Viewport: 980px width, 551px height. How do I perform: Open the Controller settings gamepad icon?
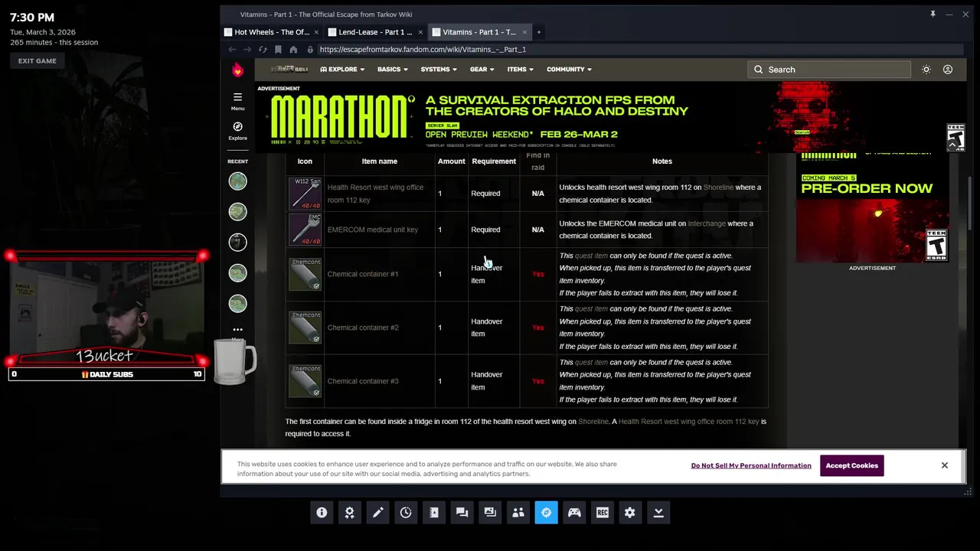click(574, 513)
